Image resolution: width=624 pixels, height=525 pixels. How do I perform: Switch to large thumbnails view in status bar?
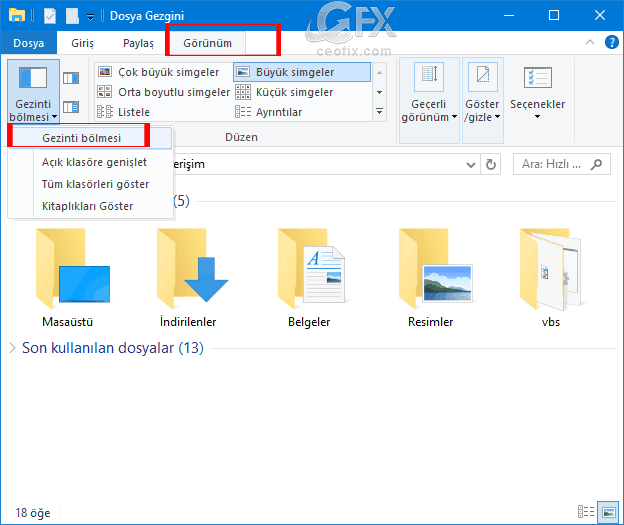(608, 512)
